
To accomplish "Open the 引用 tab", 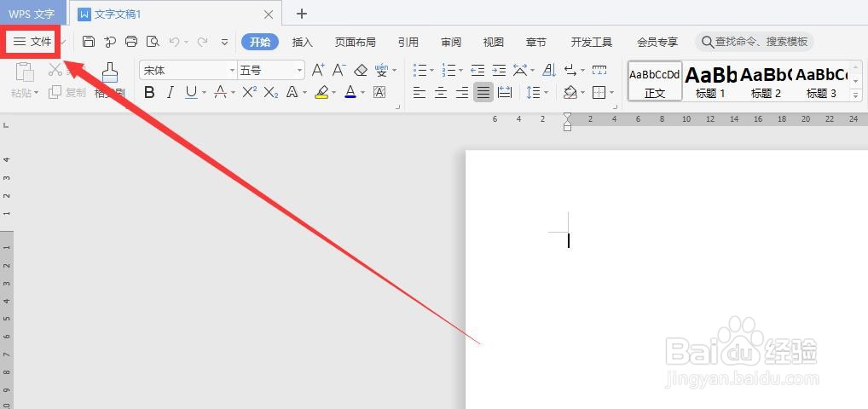I will click(408, 42).
